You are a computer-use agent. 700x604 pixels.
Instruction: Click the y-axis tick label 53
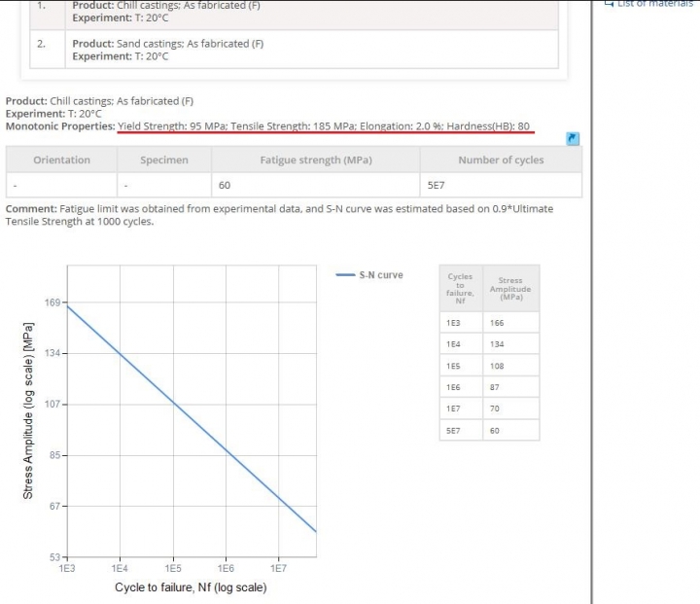54,557
